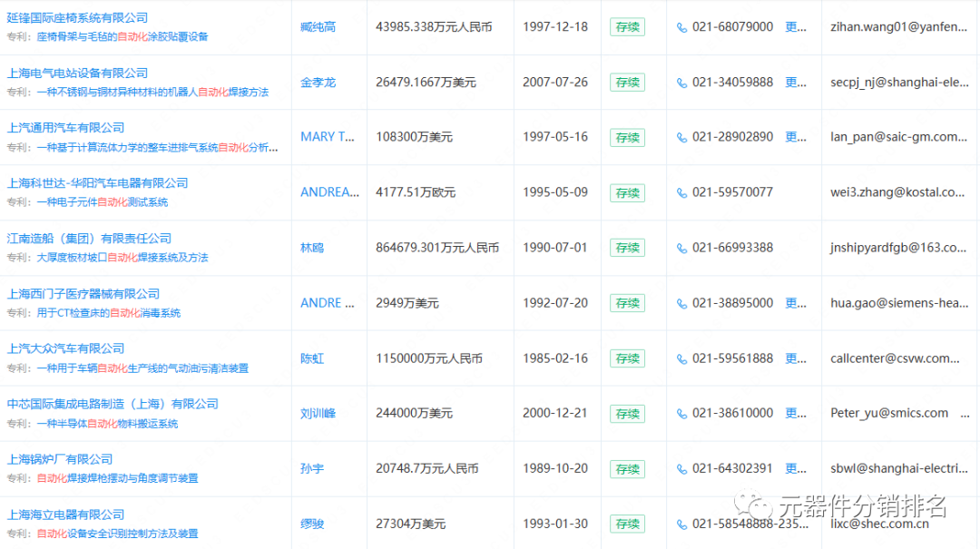Click phone icon beside 021-38610000
This screenshot has width=980, height=549.
(681, 413)
